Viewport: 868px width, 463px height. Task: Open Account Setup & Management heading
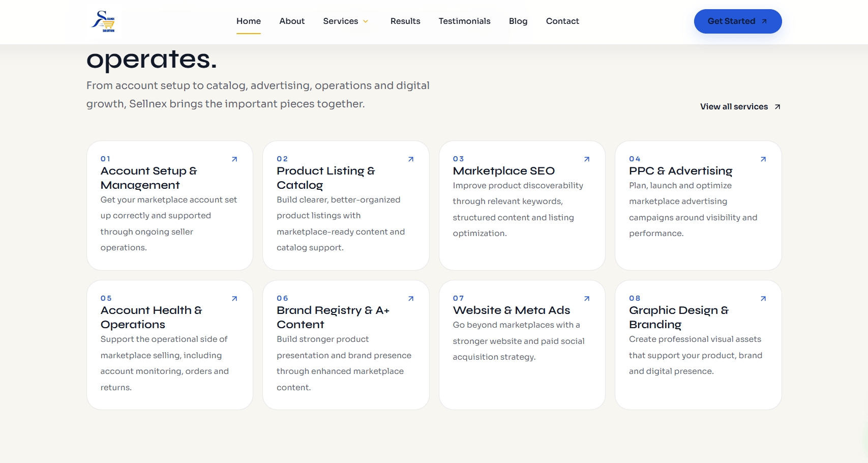[x=148, y=178]
